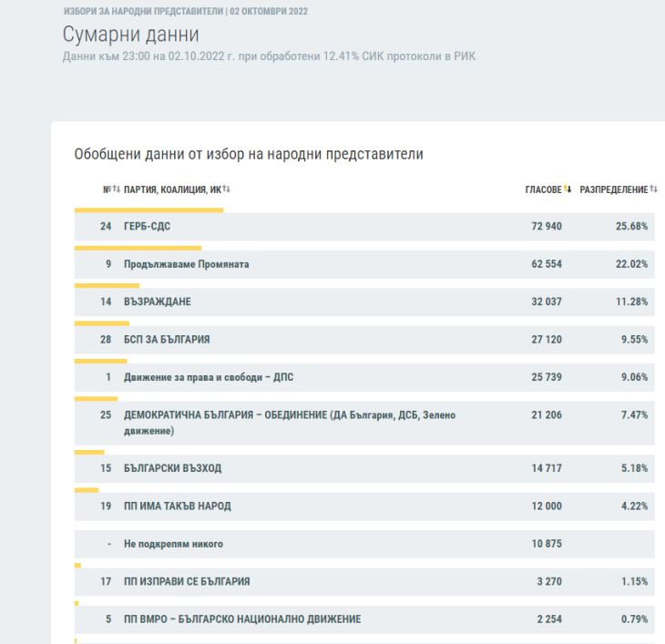Sort by ГЛАСОВЕ arrows icon

[x=568, y=189]
